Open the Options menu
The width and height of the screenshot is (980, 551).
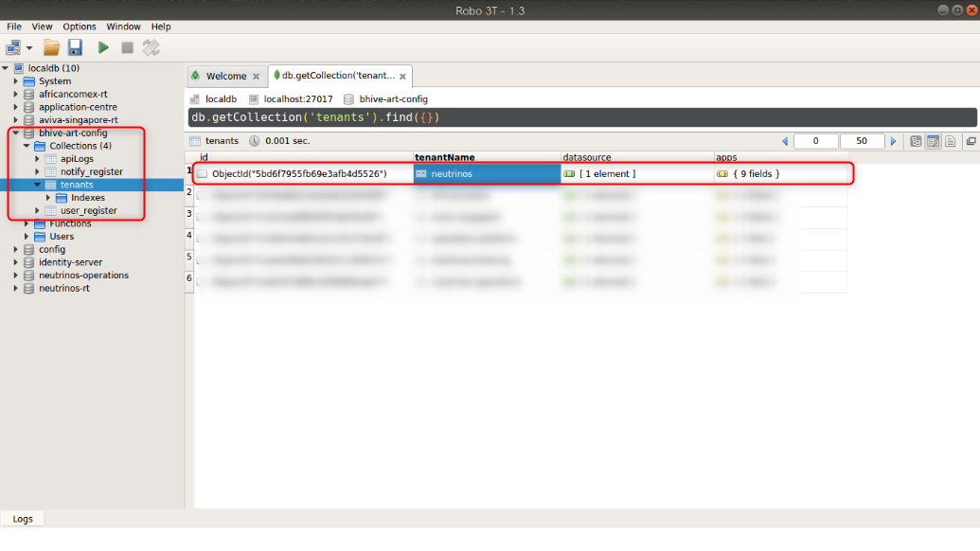[x=80, y=27]
